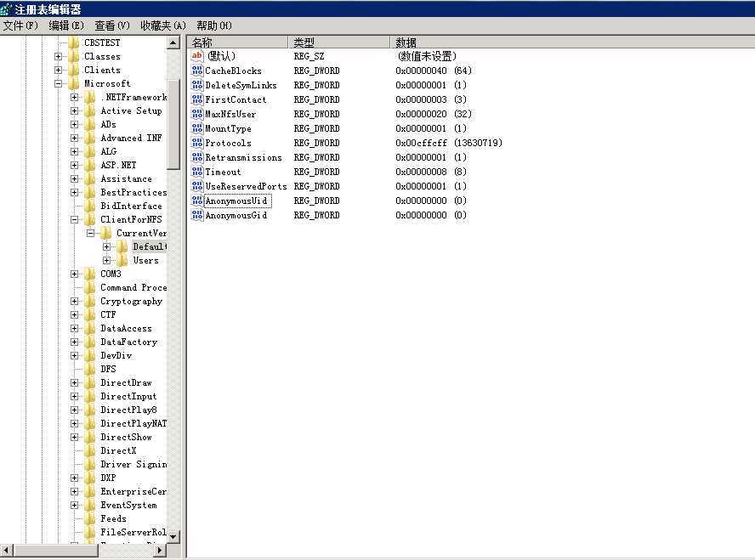Click the data value 0x00cffcff (13630719)

(x=449, y=143)
